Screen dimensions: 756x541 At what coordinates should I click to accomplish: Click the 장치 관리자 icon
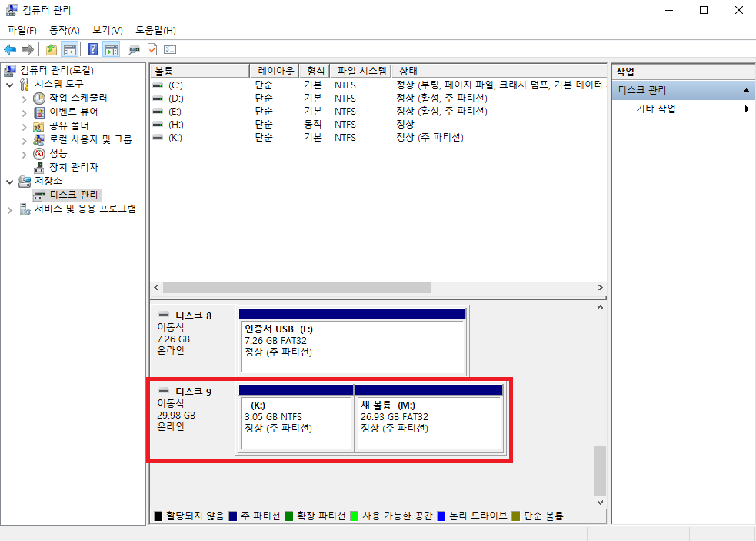click(x=39, y=168)
